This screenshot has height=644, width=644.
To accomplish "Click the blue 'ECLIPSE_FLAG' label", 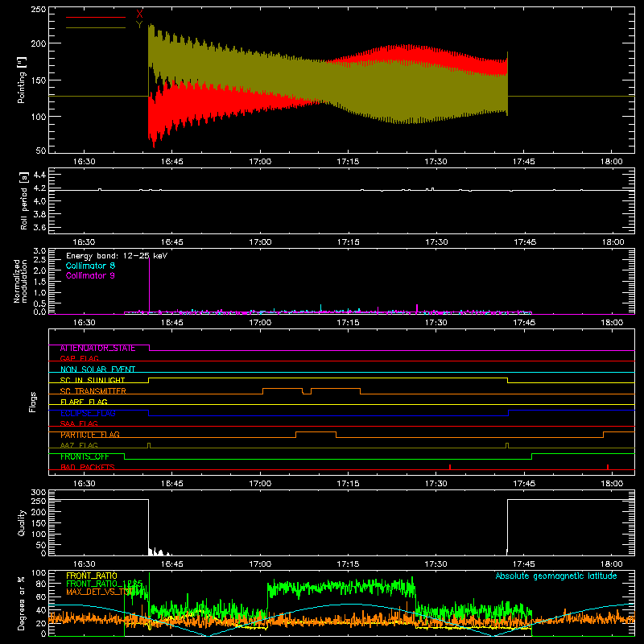I will 88,413.
